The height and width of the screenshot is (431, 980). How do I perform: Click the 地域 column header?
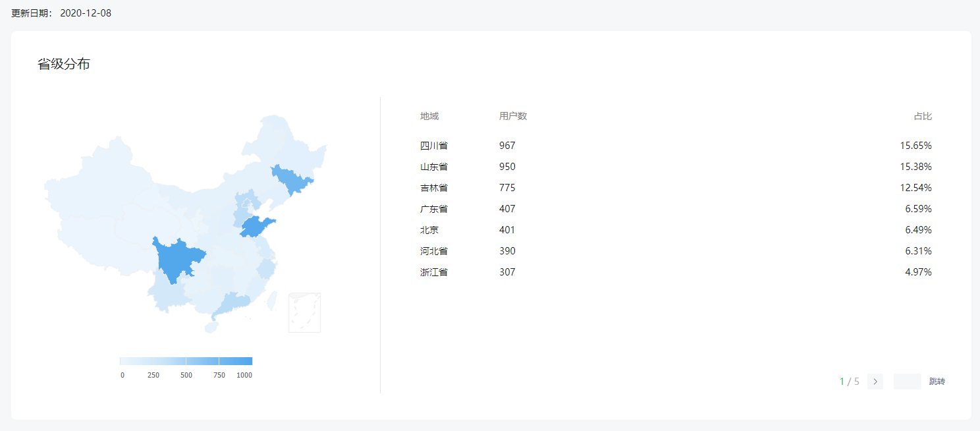tap(429, 116)
